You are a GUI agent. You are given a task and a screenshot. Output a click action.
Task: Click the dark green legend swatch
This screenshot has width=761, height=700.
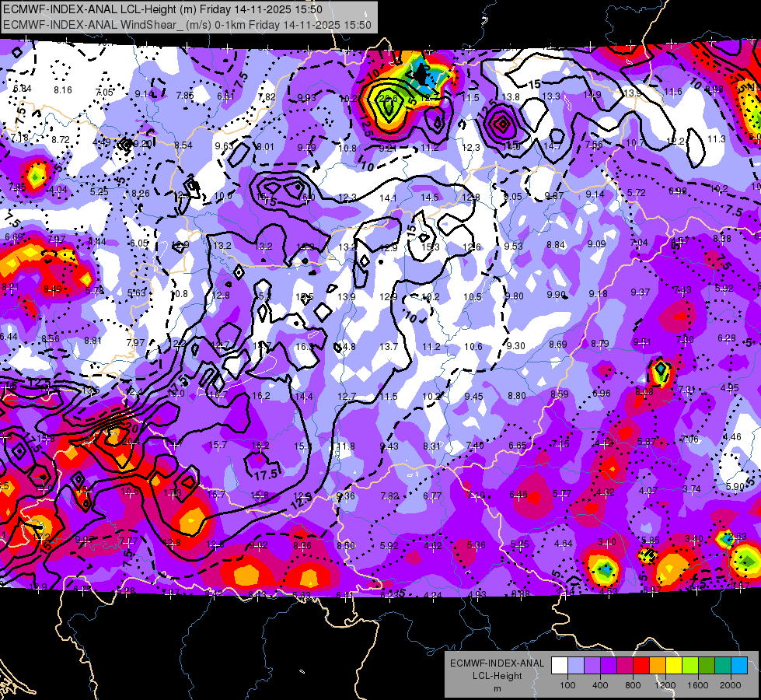coord(706,666)
